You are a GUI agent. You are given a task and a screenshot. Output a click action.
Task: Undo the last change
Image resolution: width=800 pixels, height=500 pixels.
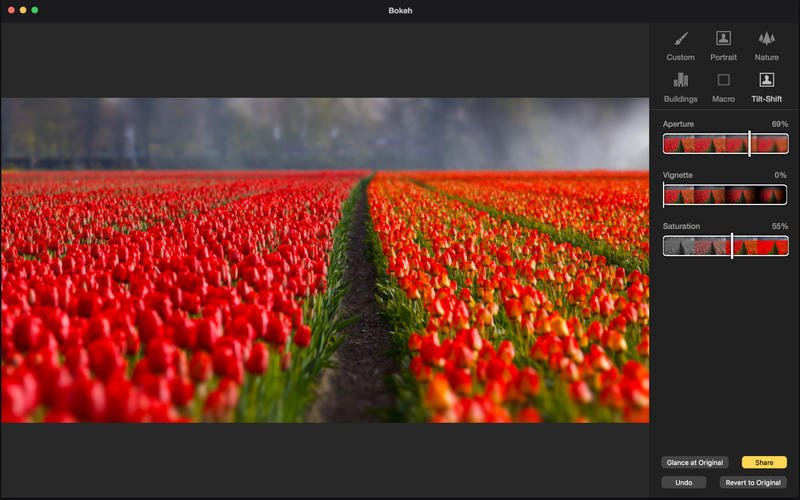point(684,483)
